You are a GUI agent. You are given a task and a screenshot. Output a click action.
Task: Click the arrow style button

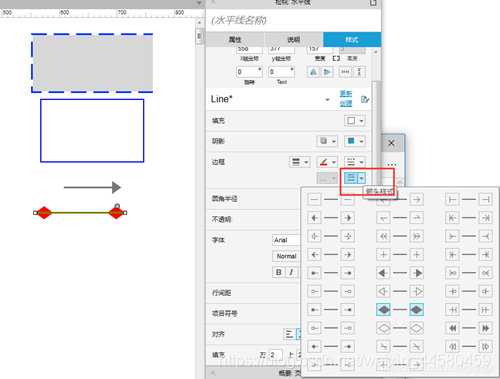click(351, 178)
